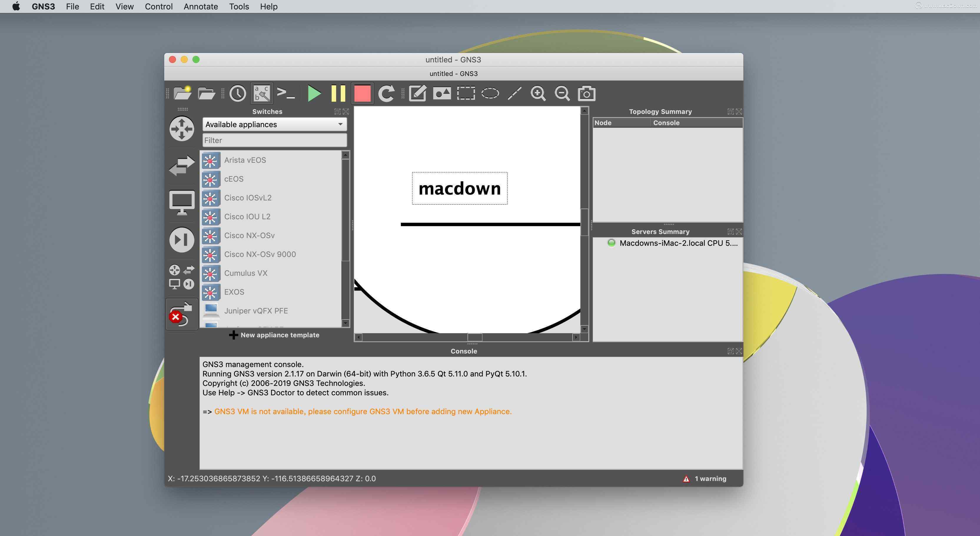
Task: Open the Apple menu
Action: (x=16, y=6)
